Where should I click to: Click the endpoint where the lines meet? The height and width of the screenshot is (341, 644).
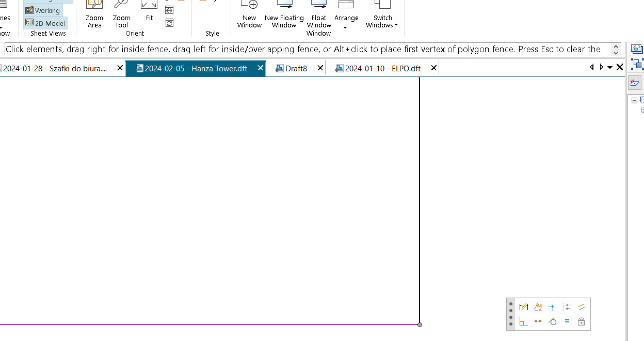420,324
